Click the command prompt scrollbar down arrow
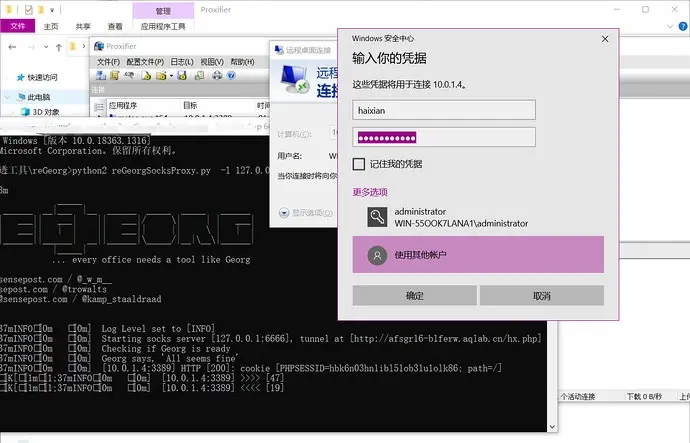The width and height of the screenshot is (690, 443). (x=552, y=427)
